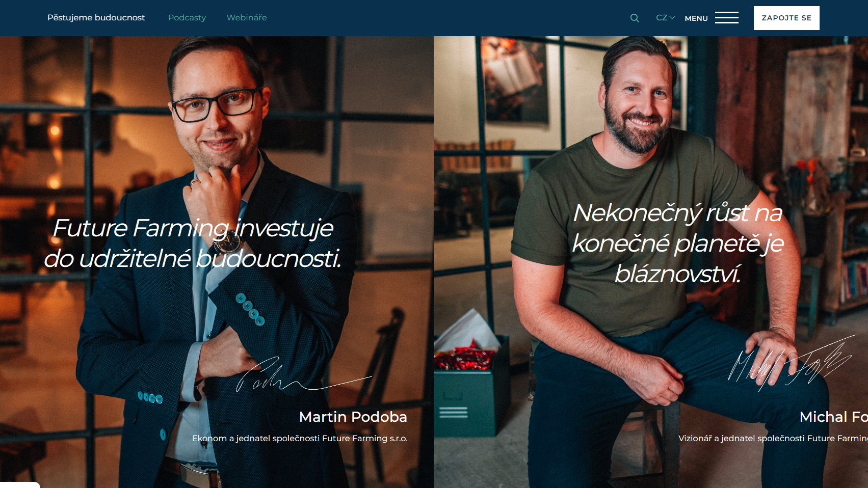Screen dimensions: 868x488
Task: Click Ekonom a jednatel subtitle text
Action: click(x=300, y=438)
